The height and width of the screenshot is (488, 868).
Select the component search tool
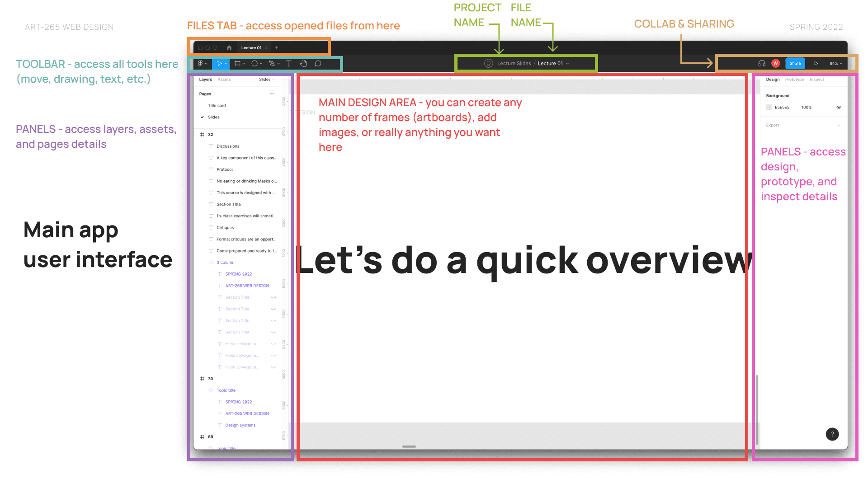click(225, 79)
